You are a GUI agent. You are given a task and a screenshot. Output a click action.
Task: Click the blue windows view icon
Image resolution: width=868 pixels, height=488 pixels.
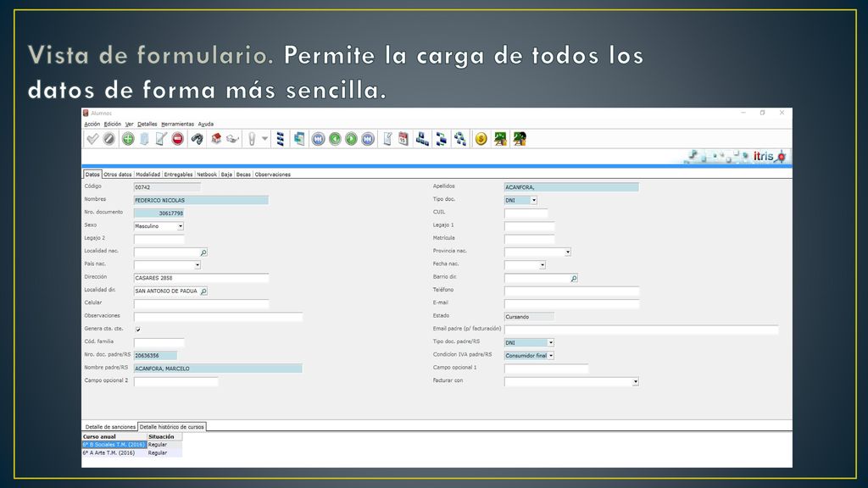coord(299,139)
